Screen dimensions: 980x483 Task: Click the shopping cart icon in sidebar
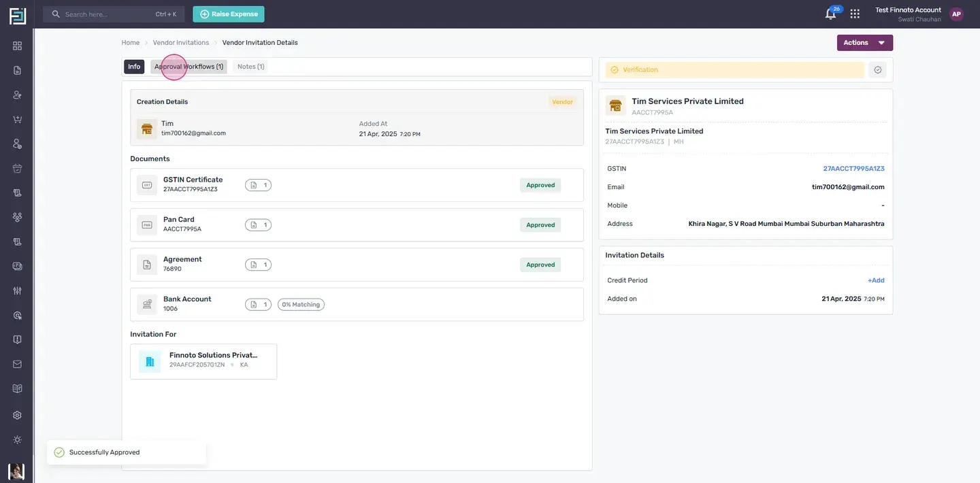point(18,119)
